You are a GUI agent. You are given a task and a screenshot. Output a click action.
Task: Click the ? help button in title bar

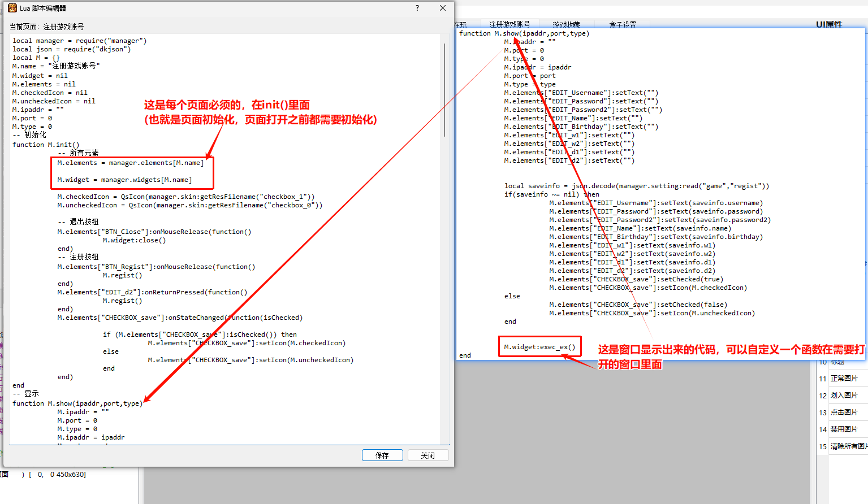pyautogui.click(x=417, y=8)
